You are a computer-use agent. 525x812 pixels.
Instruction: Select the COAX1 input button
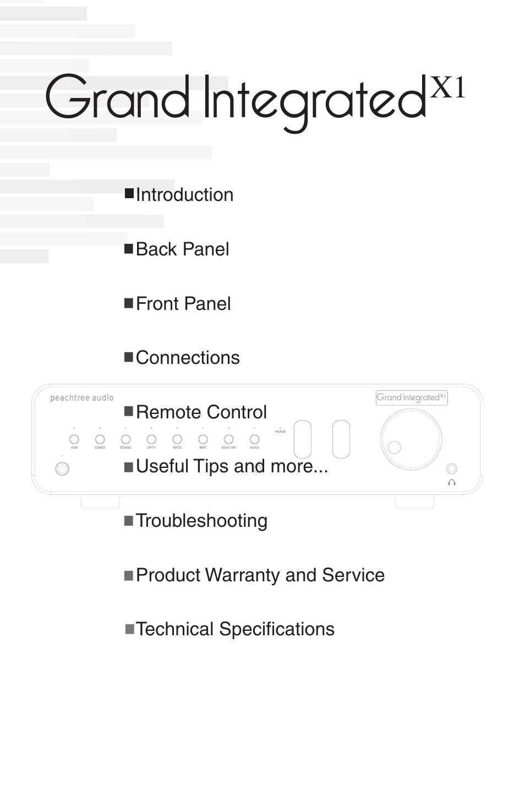(100, 439)
